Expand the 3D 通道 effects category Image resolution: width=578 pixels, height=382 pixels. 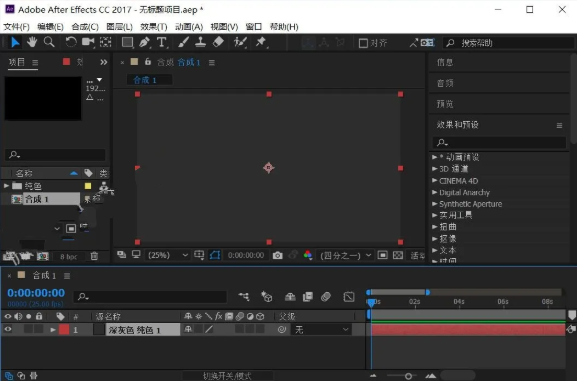(435, 169)
